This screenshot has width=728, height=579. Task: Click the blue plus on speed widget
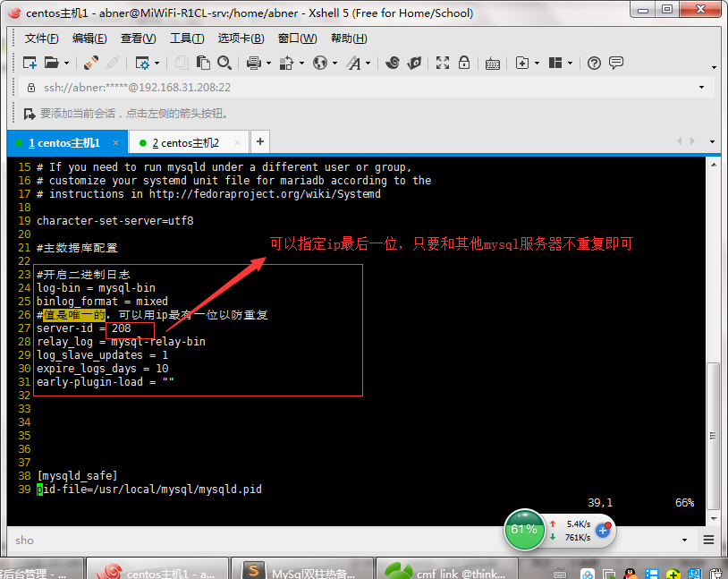[603, 530]
